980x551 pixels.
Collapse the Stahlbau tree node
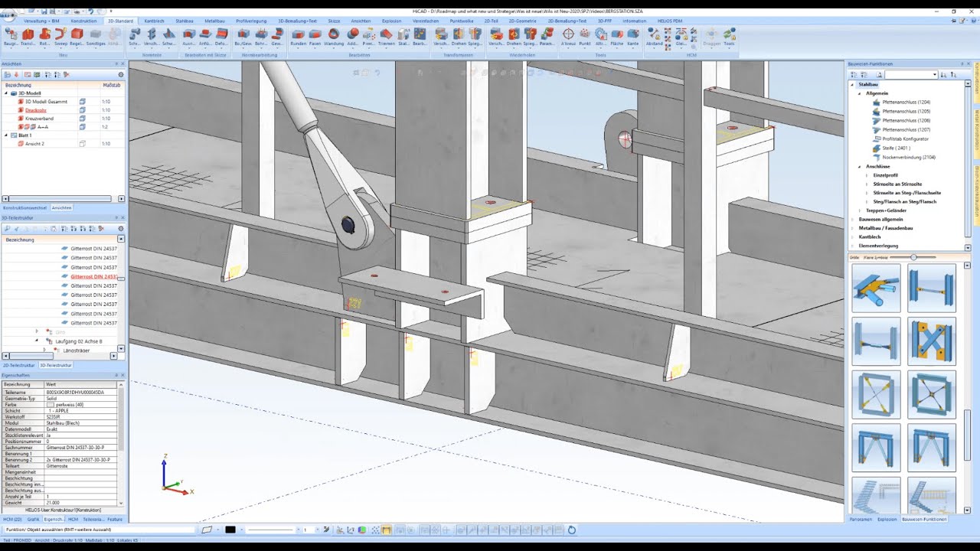(x=852, y=84)
